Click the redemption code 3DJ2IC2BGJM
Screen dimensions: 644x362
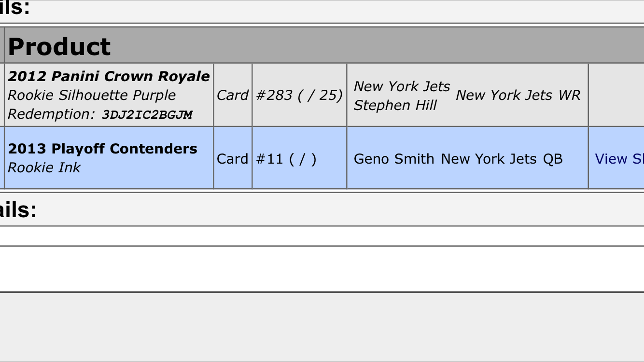(x=147, y=115)
